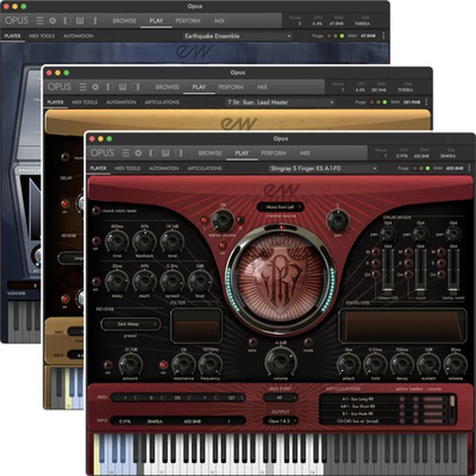Switch to PERFORM tab in front window
This screenshot has height=476, width=476.
pos(274,153)
